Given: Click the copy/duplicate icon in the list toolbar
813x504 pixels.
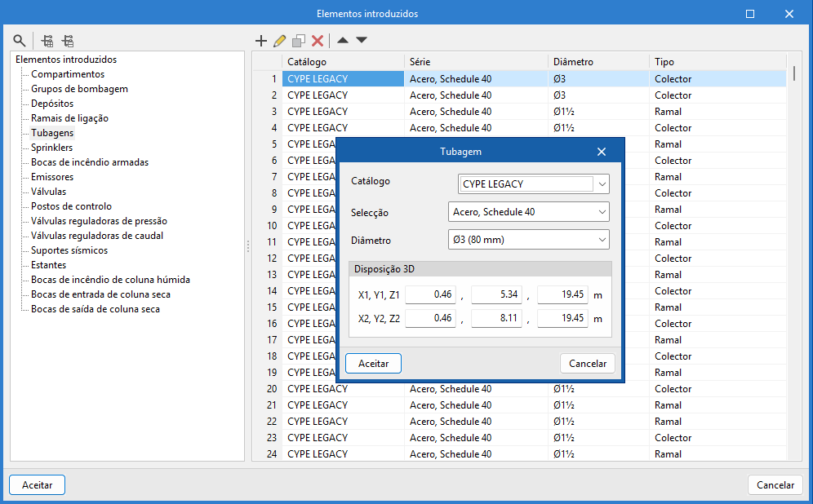Looking at the screenshot, I should pos(299,40).
